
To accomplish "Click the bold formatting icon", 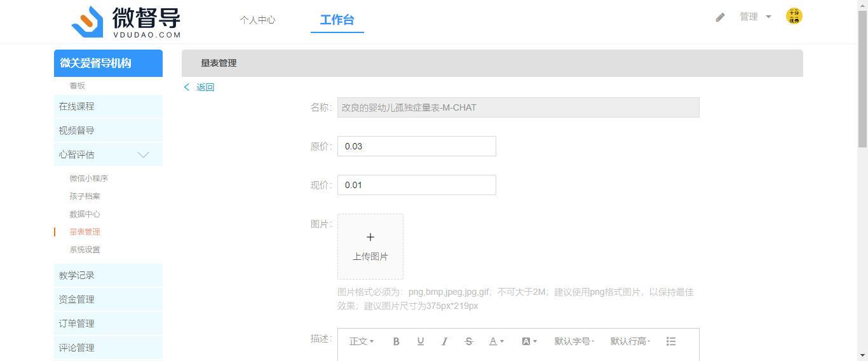I will coord(396,341).
